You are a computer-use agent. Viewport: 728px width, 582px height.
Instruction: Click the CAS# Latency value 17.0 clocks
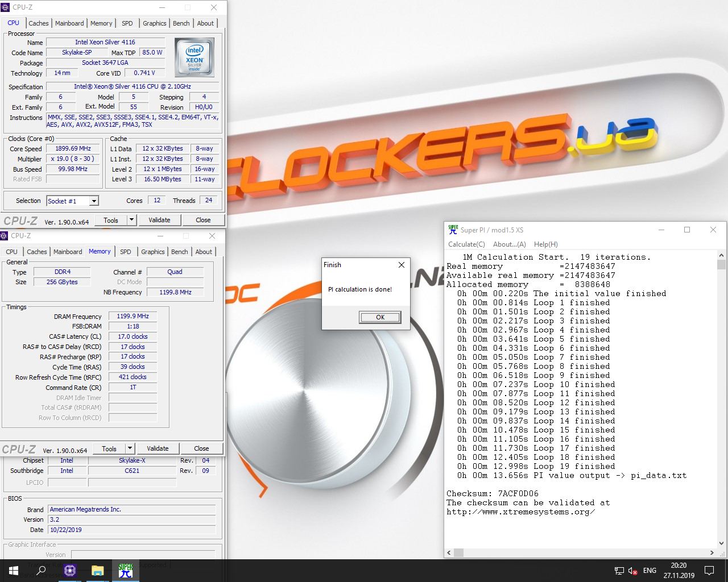[133, 336]
